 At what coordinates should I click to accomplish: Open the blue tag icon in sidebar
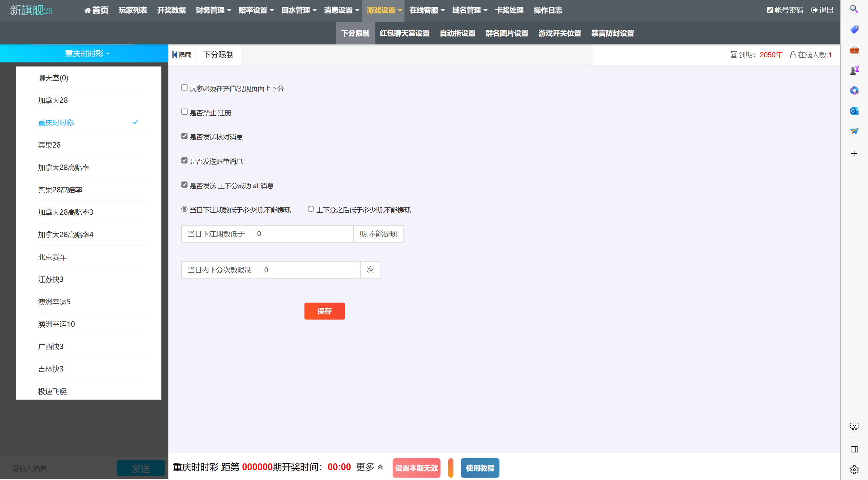(x=854, y=30)
